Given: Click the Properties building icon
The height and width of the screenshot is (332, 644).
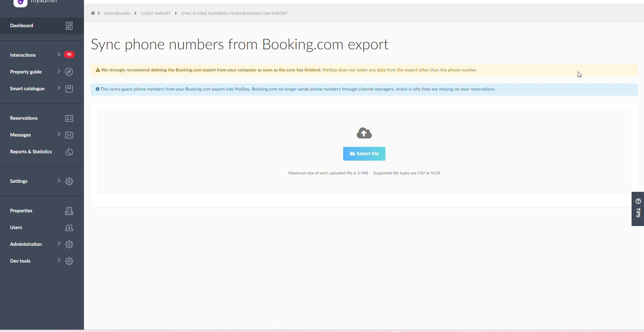Looking at the screenshot, I should pos(69,211).
